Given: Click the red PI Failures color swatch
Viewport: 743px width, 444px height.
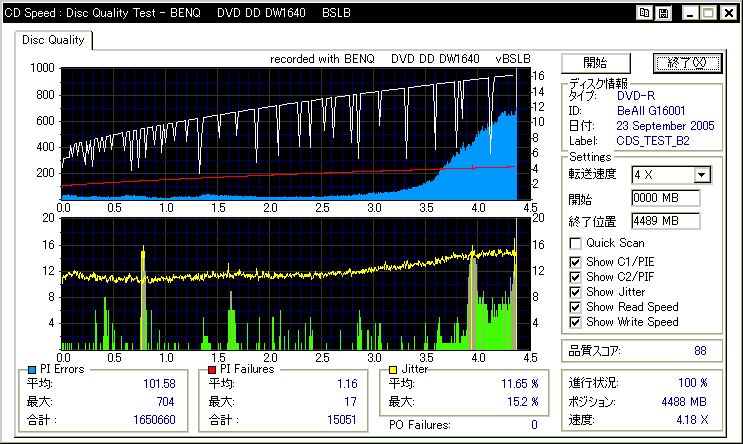Looking at the screenshot, I should point(212,370).
